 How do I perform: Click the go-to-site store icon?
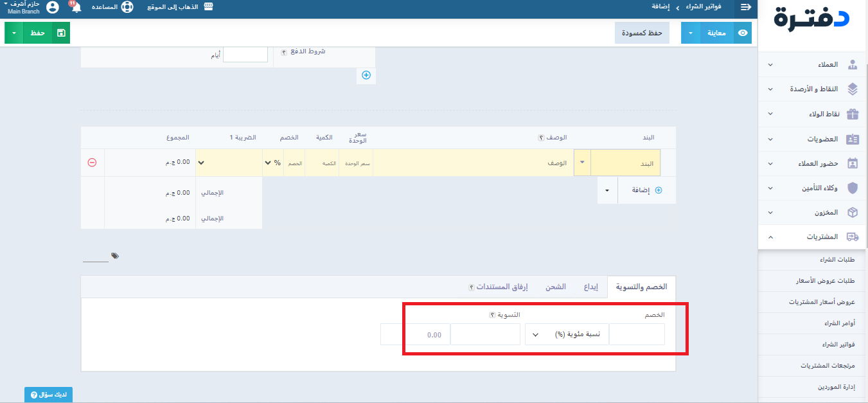pos(208,6)
